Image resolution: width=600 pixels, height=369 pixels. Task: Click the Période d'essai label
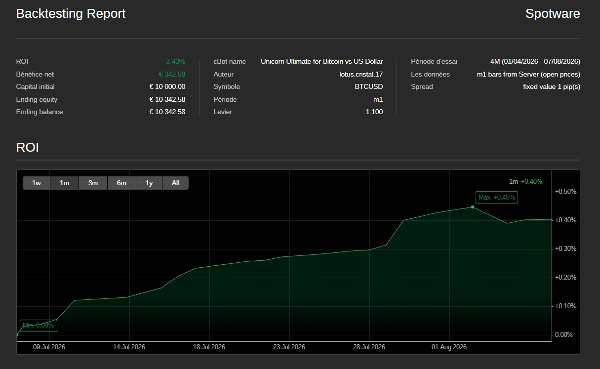[x=434, y=62]
